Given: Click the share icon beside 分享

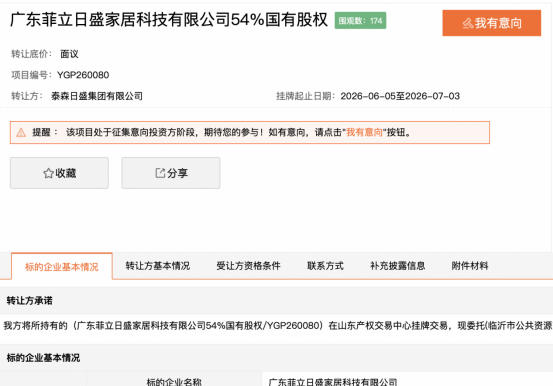Looking at the screenshot, I should [160, 173].
